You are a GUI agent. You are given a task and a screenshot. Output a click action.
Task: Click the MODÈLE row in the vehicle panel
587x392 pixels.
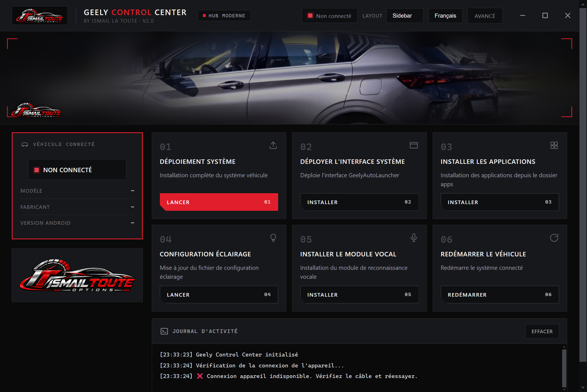point(77,191)
